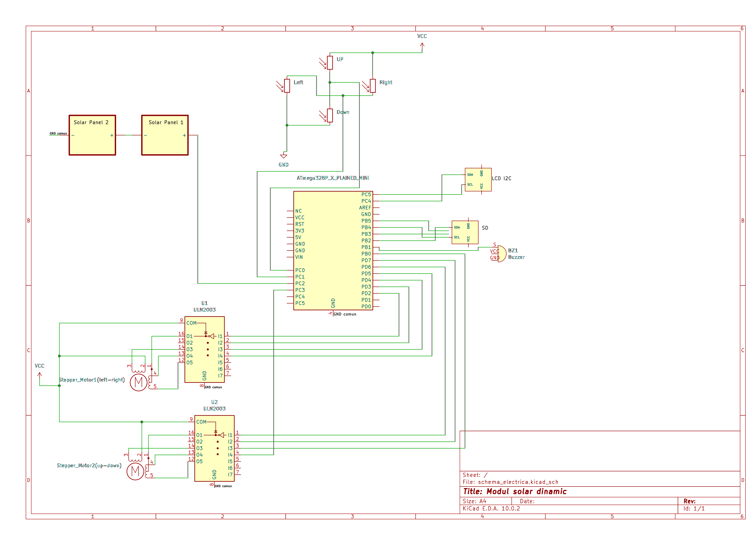Select the SD module symbol
This screenshot has width=756, height=534.
pos(465,232)
